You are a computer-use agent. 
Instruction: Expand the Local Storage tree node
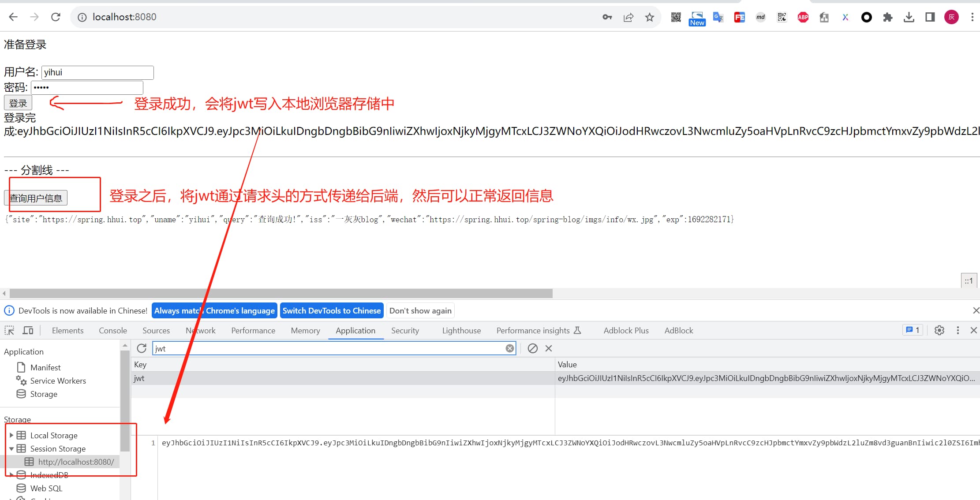tap(11, 435)
